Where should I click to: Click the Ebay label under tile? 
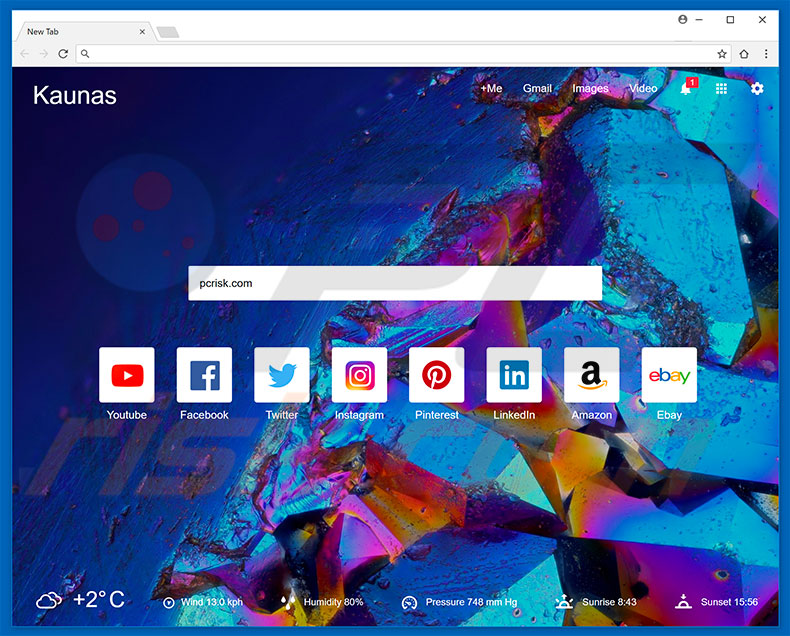[670, 415]
